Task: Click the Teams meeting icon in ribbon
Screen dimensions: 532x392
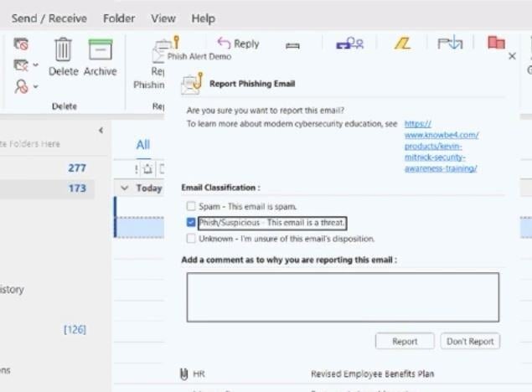Action: [x=349, y=44]
